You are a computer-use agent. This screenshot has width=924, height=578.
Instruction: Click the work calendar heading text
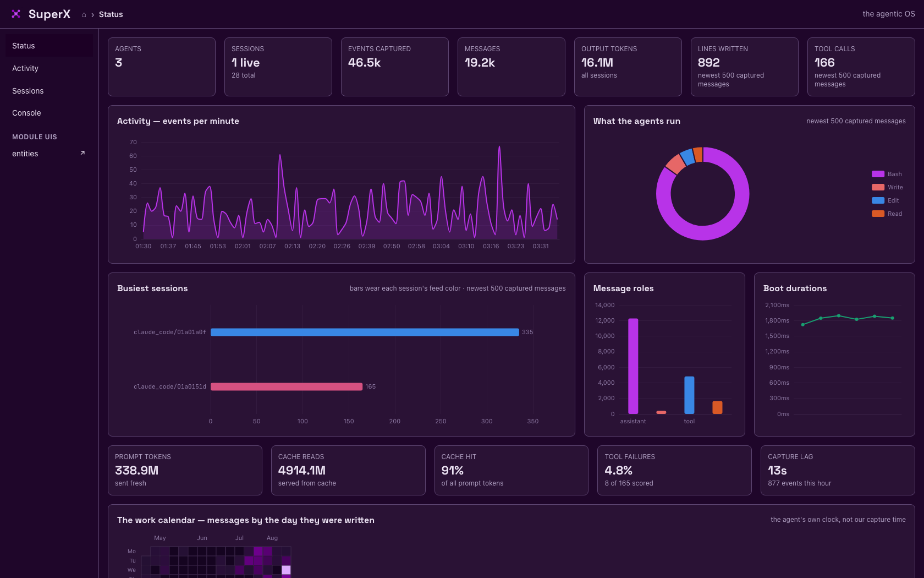pyautogui.click(x=246, y=520)
